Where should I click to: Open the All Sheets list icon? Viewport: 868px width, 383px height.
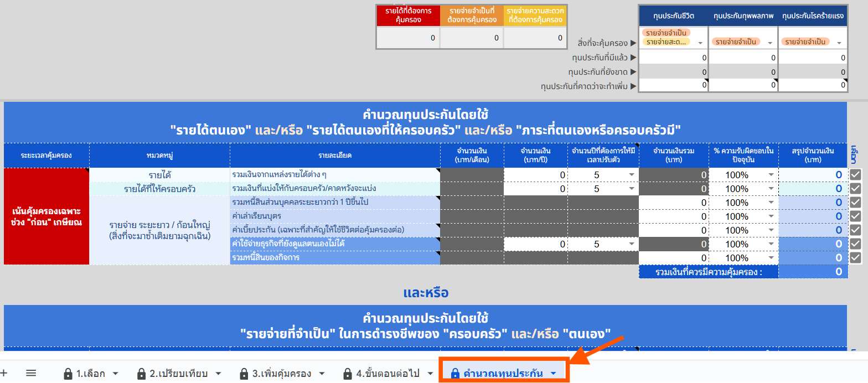coord(31,373)
